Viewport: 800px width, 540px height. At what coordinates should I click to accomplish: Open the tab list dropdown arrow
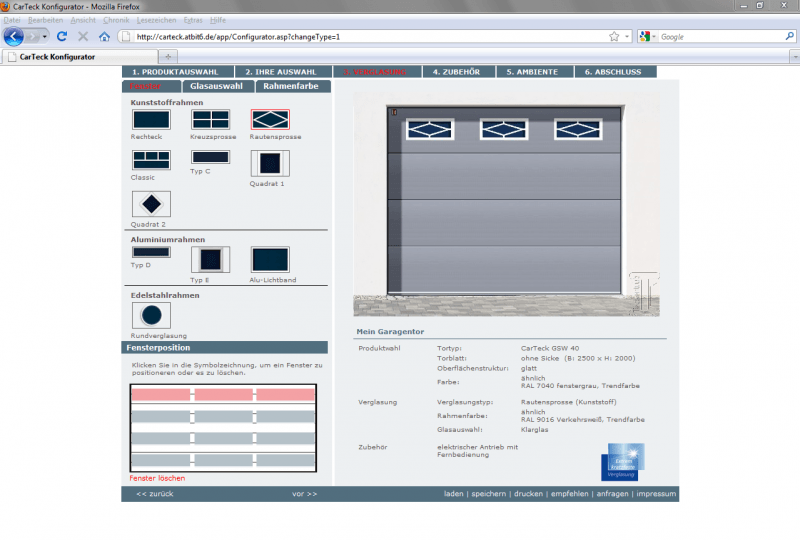794,57
